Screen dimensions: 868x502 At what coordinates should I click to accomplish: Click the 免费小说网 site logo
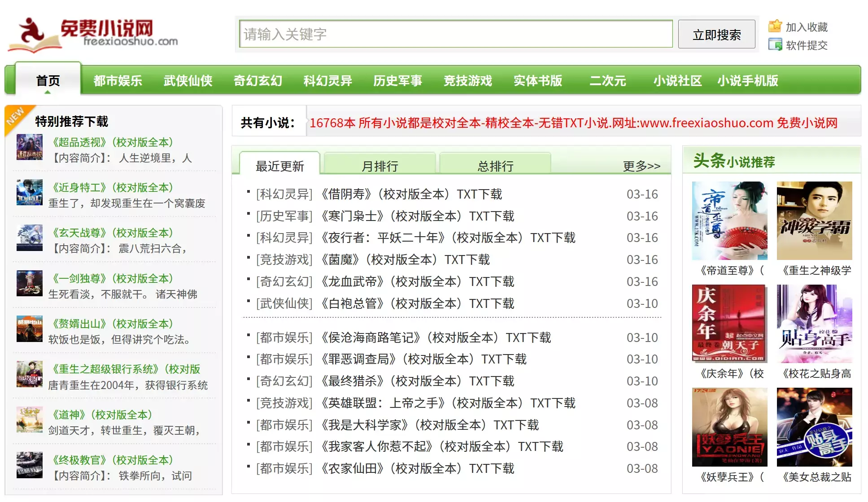click(x=93, y=35)
